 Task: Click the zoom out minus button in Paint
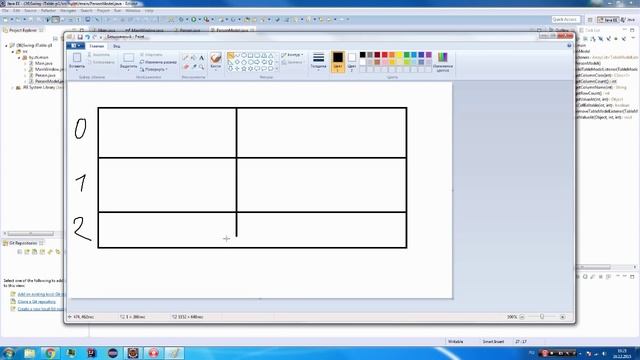tap(522, 317)
